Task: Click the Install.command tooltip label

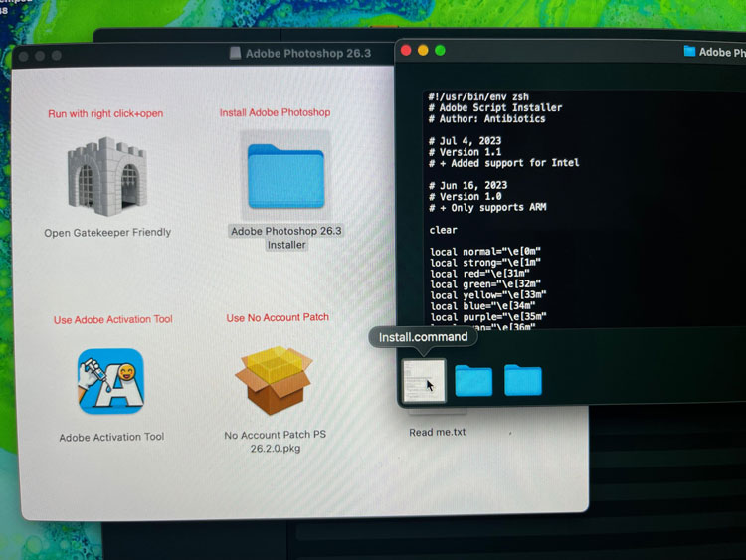Action: (x=423, y=337)
